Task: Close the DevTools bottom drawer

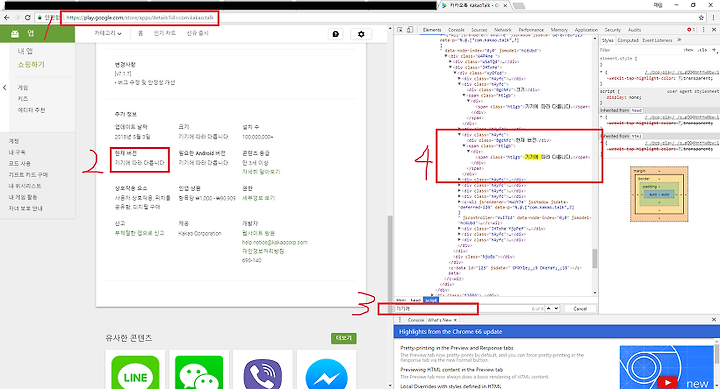Action: pos(714,319)
